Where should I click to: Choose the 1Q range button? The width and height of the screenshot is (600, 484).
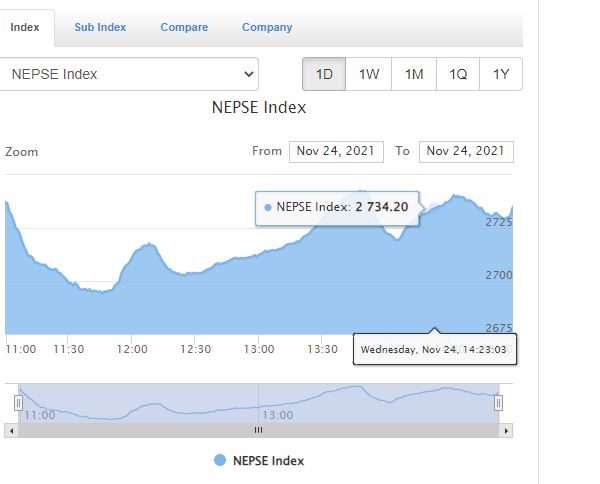pyautogui.click(x=458, y=75)
